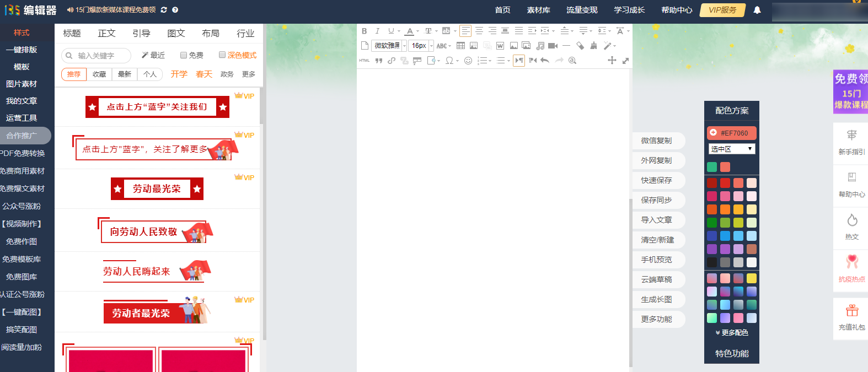
Task: Undo the last edit
Action: point(545,61)
